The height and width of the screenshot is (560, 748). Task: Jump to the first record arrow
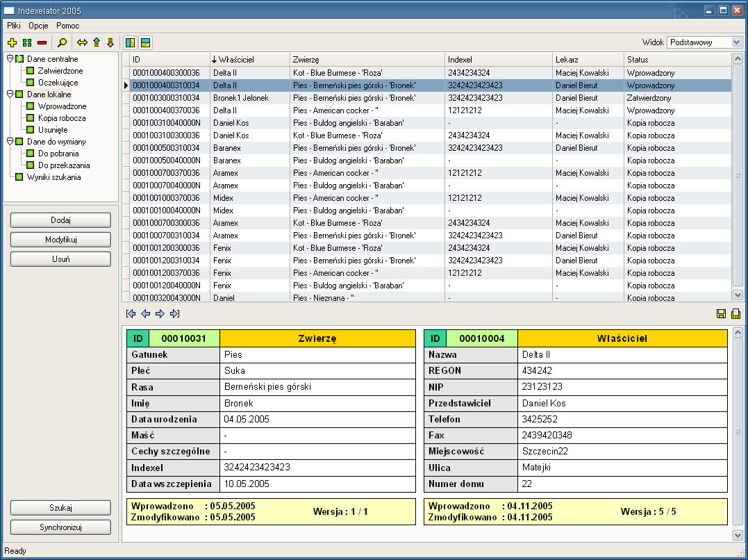coord(131,314)
